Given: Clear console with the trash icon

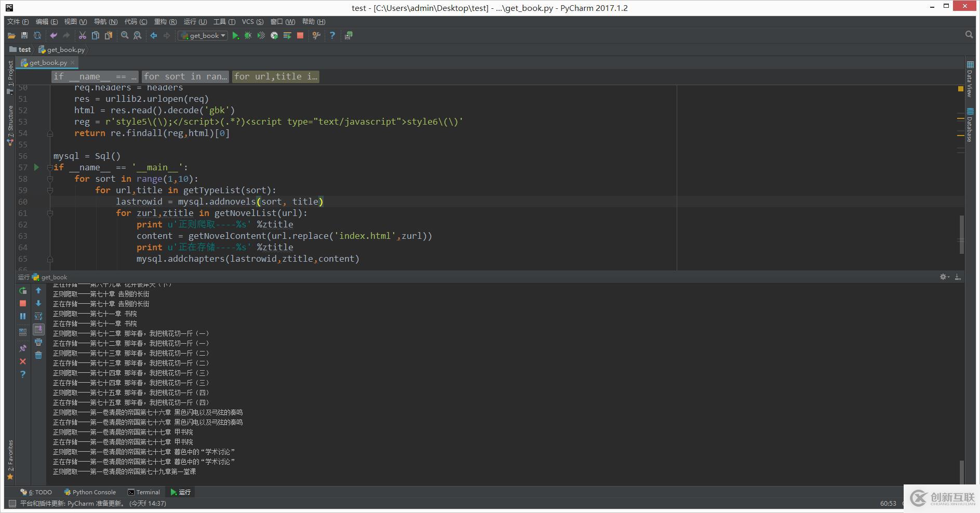Looking at the screenshot, I should [38, 355].
